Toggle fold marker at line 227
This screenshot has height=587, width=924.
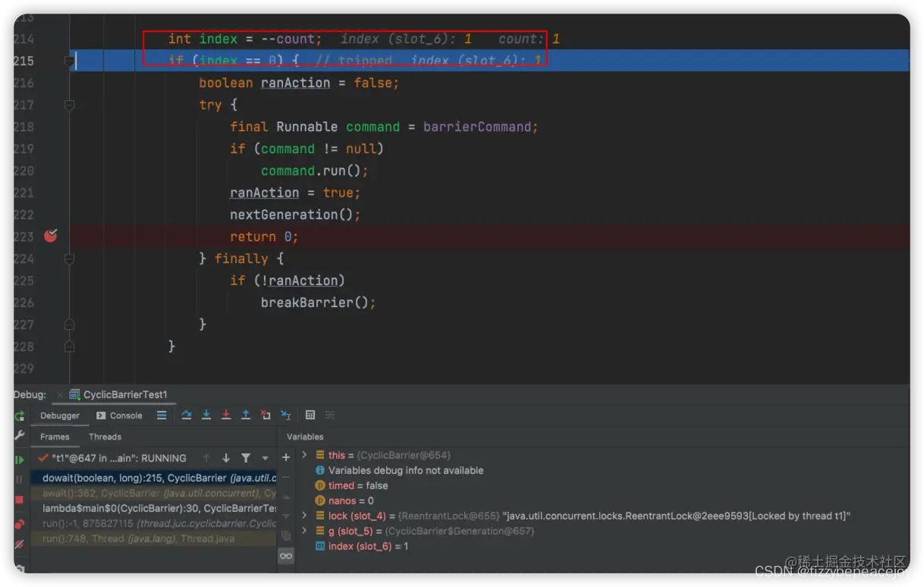(69, 325)
